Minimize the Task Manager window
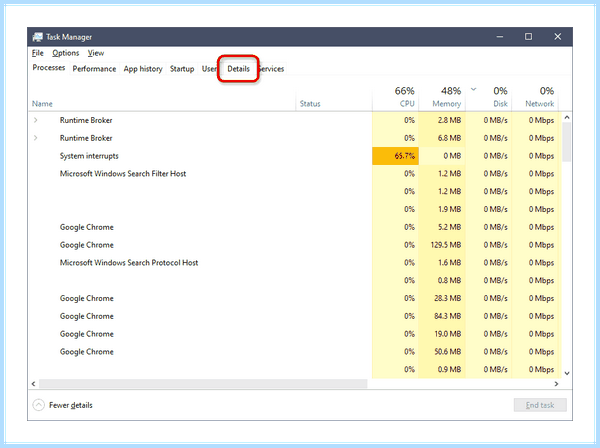 [x=500, y=37]
